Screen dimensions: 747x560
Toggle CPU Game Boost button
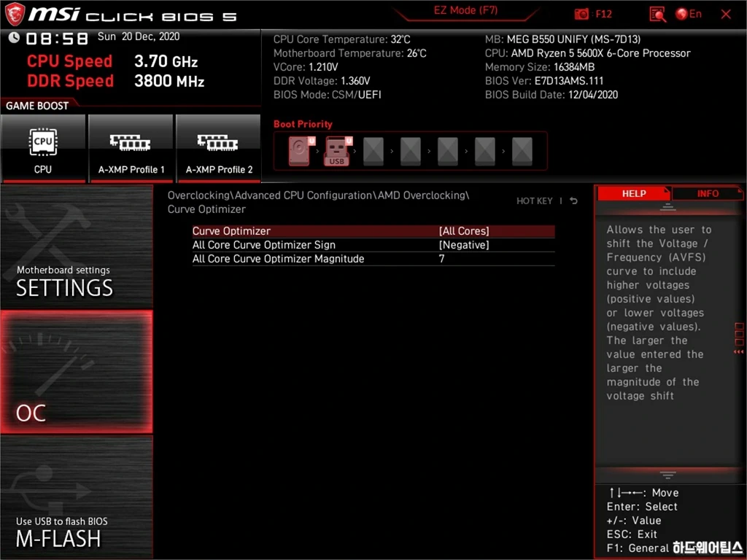pyautogui.click(x=43, y=148)
